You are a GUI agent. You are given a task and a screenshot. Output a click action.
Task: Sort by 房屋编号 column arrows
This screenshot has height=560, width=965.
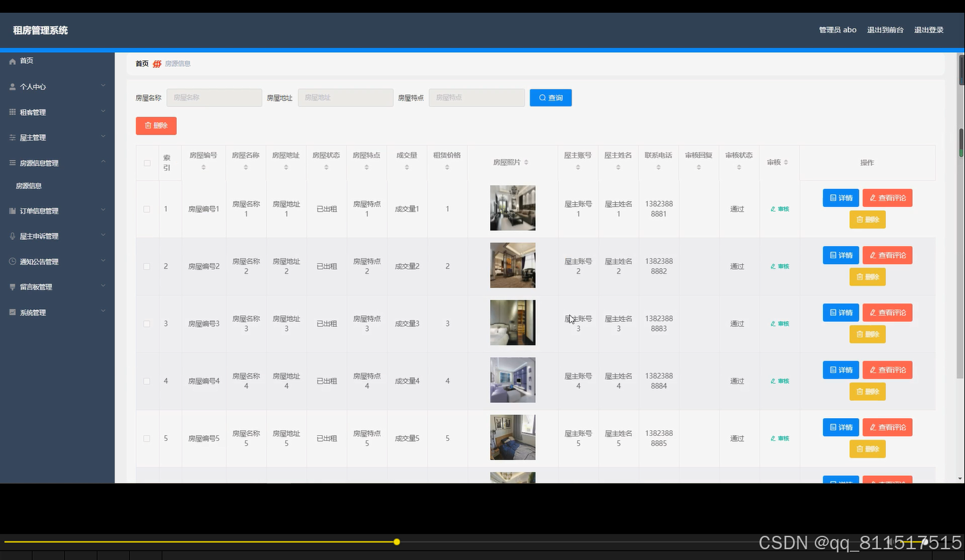tap(204, 167)
